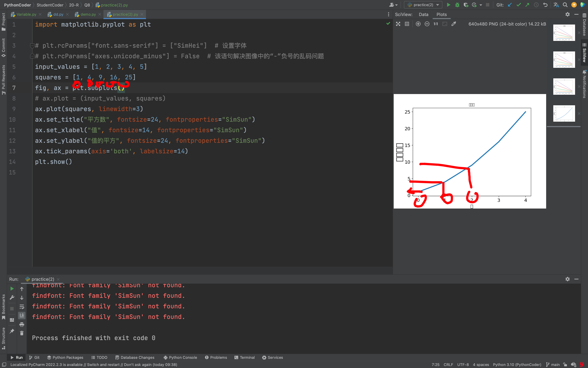This screenshot has height=368, width=588.
Task: Change indentation 4 spaces setting
Action: tap(481, 365)
